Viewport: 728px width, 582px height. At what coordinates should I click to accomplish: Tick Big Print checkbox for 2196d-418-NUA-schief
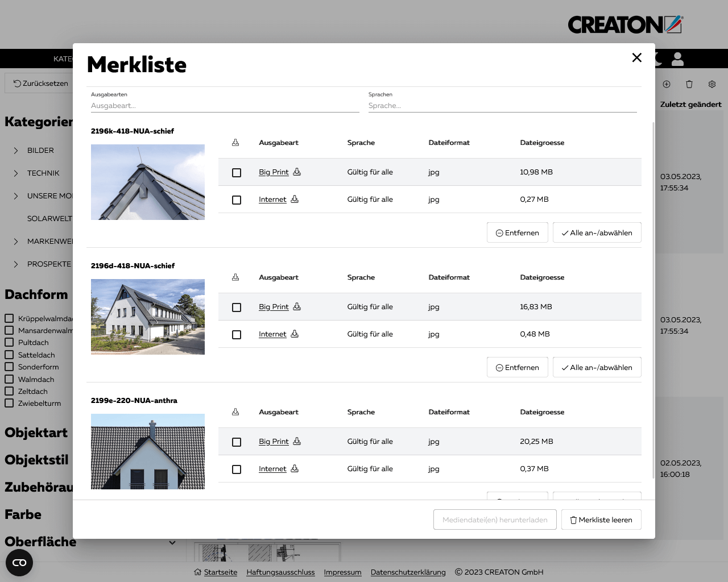(x=237, y=307)
